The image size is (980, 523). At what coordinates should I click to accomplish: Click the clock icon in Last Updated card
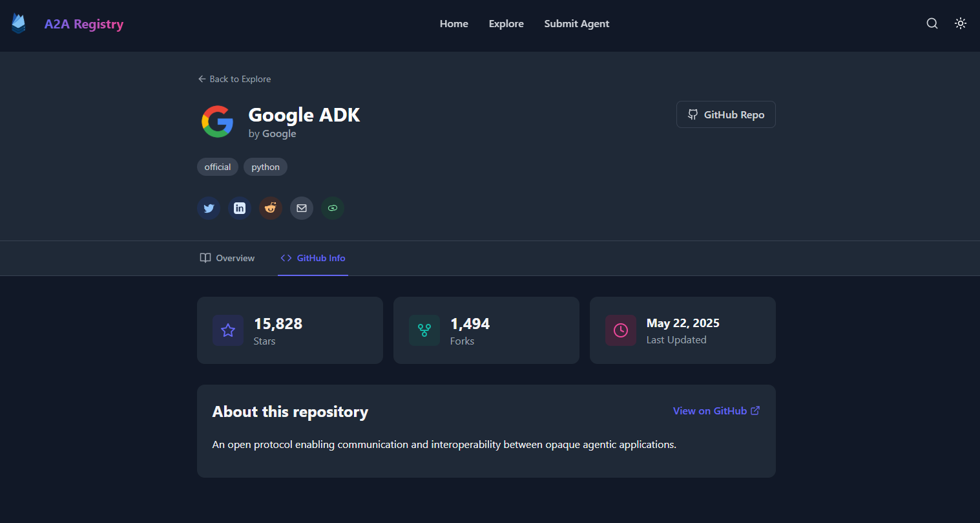(x=621, y=330)
